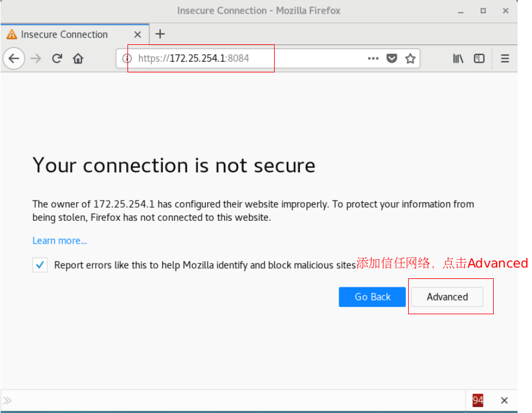Viewport: 532px width, 413px height.
Task: Save page to Pocket
Action: [391, 59]
